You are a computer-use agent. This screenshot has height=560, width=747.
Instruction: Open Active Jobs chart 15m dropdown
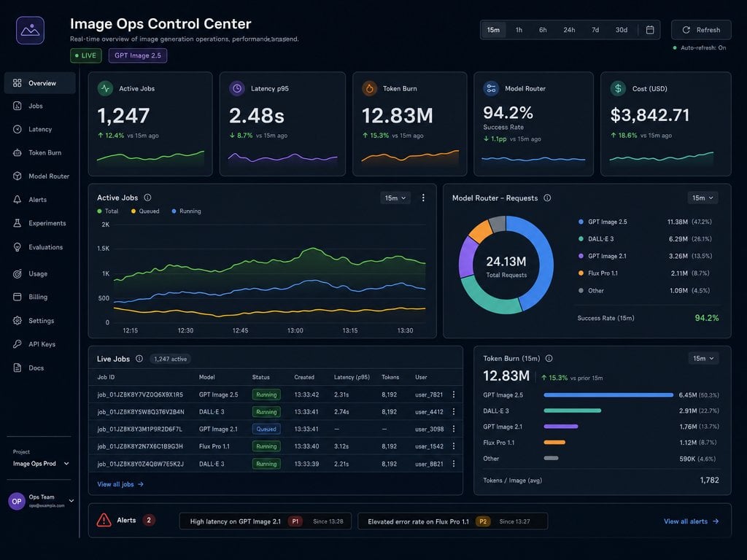click(395, 198)
